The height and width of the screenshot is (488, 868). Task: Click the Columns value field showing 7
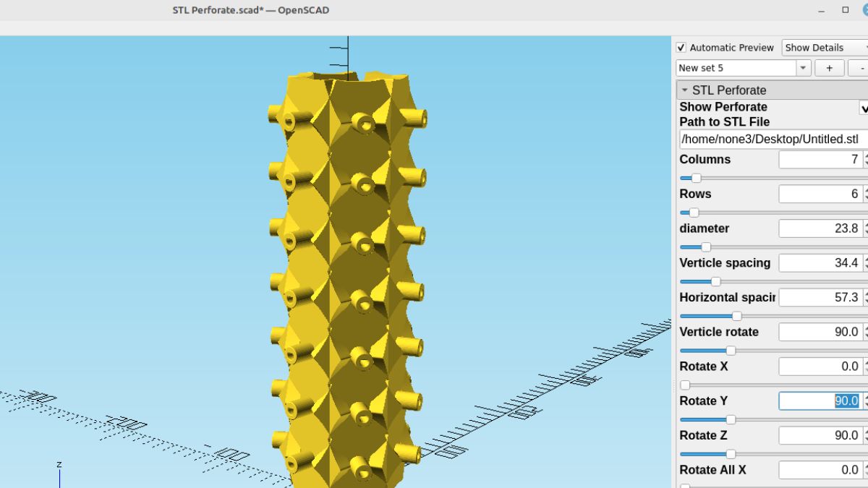pos(820,160)
